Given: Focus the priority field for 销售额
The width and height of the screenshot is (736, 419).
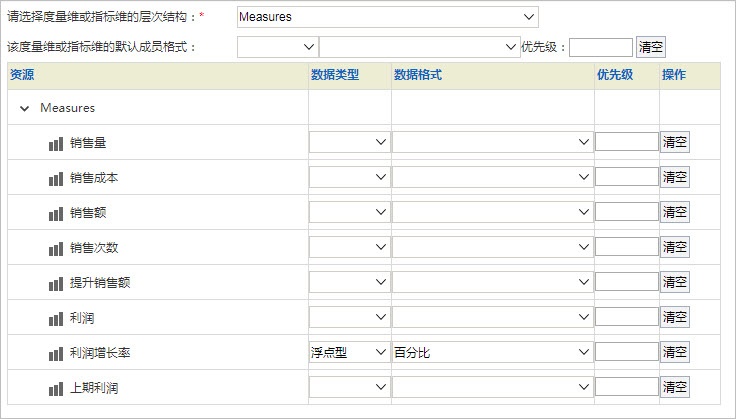Looking at the screenshot, I should [627, 212].
